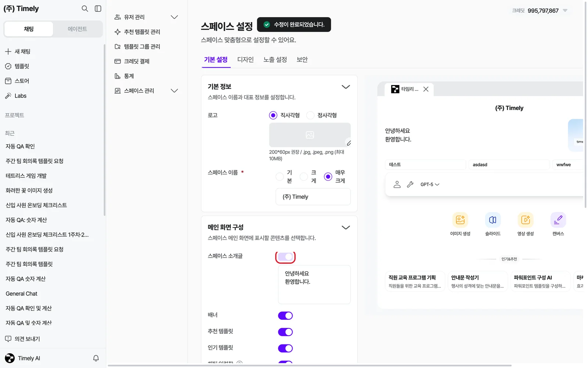
Task: Close the 타임리 preview tab
Action: tap(426, 89)
